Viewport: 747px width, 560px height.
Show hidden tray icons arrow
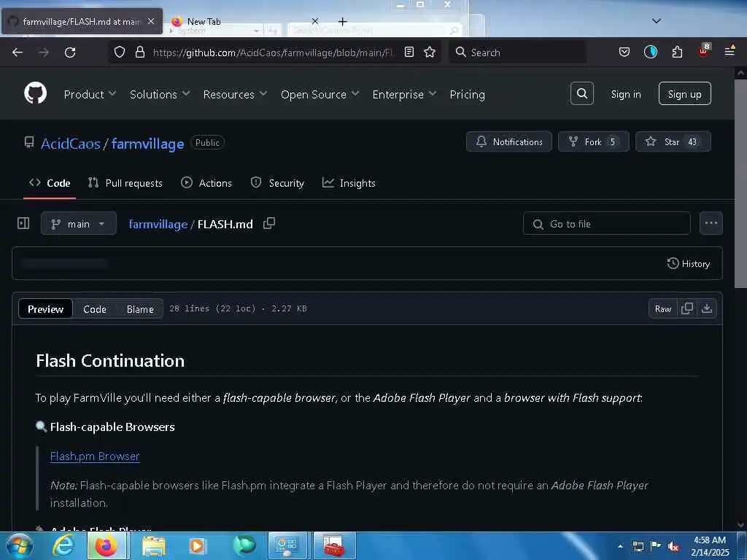[620, 545]
